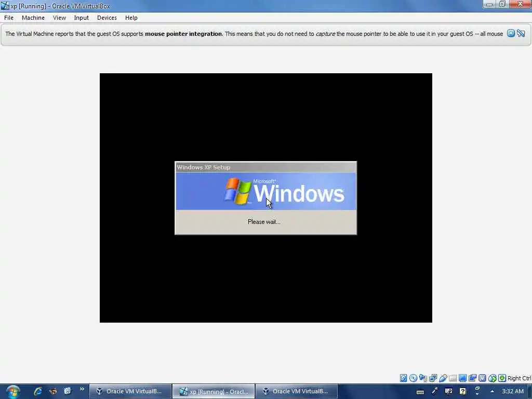Screen dimensions: 532x399
Task: Select the xp [Running] taskbar button
Action: click(x=214, y=391)
